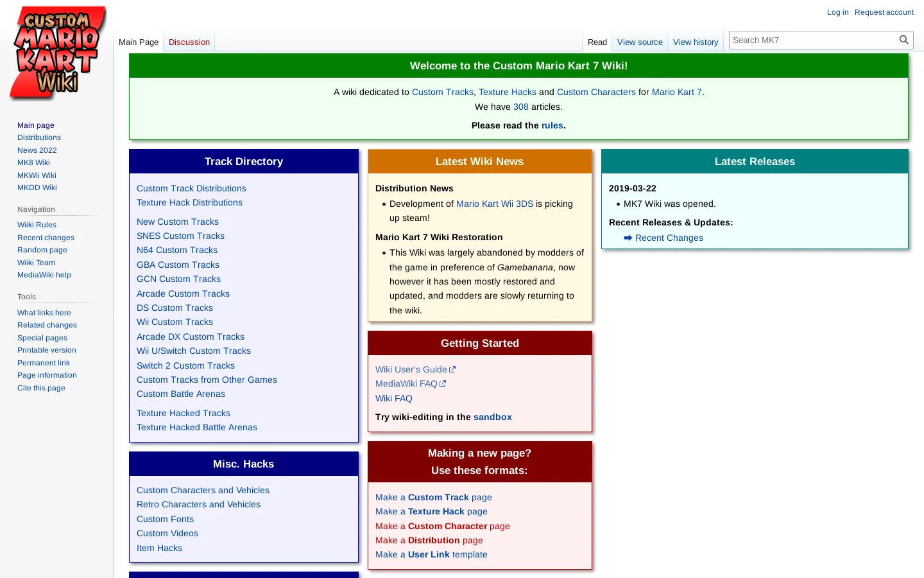
Task: Open Printable version in Tools
Action: (x=47, y=350)
